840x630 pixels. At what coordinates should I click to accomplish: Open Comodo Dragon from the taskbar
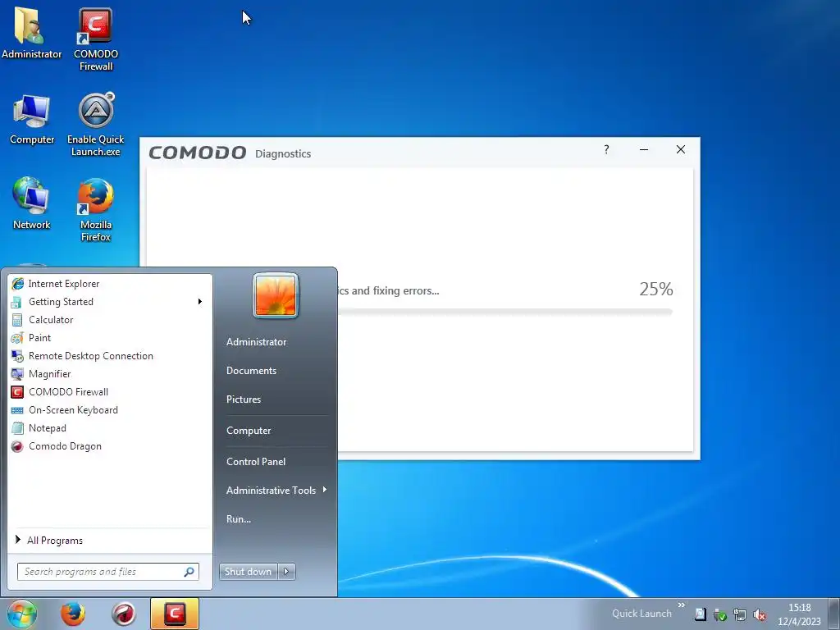[123, 614]
